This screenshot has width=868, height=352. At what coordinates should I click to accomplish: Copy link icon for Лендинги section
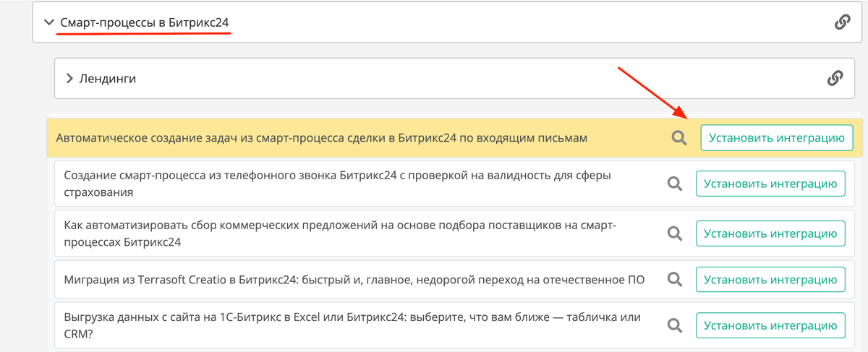click(x=835, y=78)
